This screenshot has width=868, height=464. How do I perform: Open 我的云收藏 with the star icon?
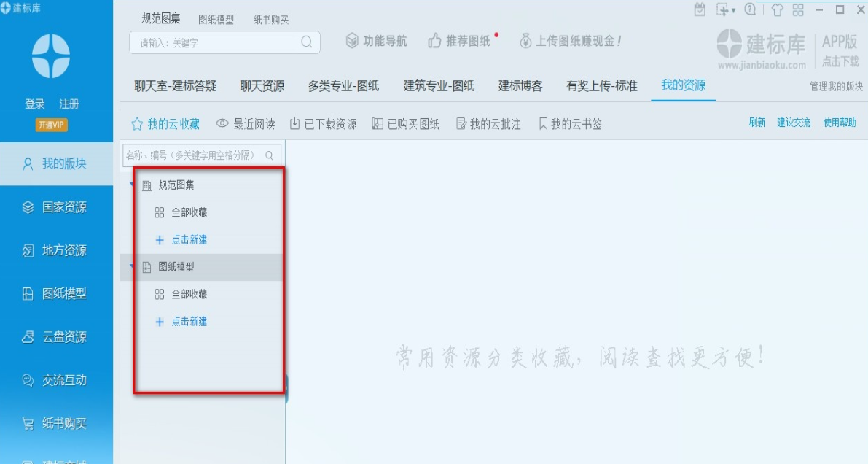[x=165, y=124]
